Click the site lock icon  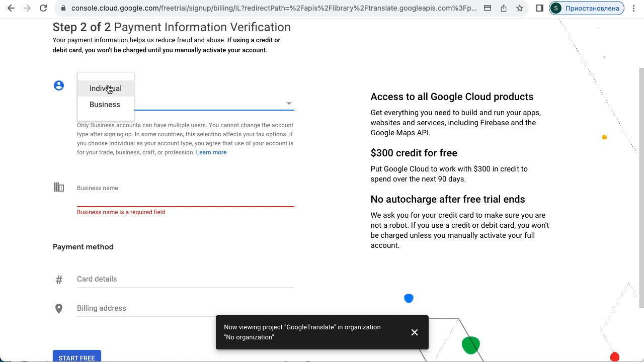coord(62,8)
